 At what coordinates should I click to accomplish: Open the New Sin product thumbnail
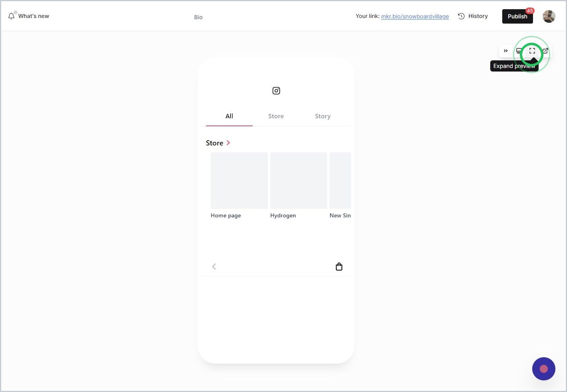[x=340, y=181]
